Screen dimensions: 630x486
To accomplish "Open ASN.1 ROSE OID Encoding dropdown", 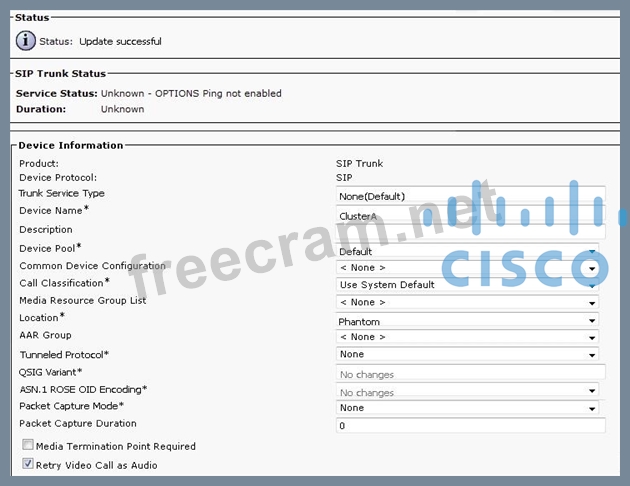I will pyautogui.click(x=467, y=392).
